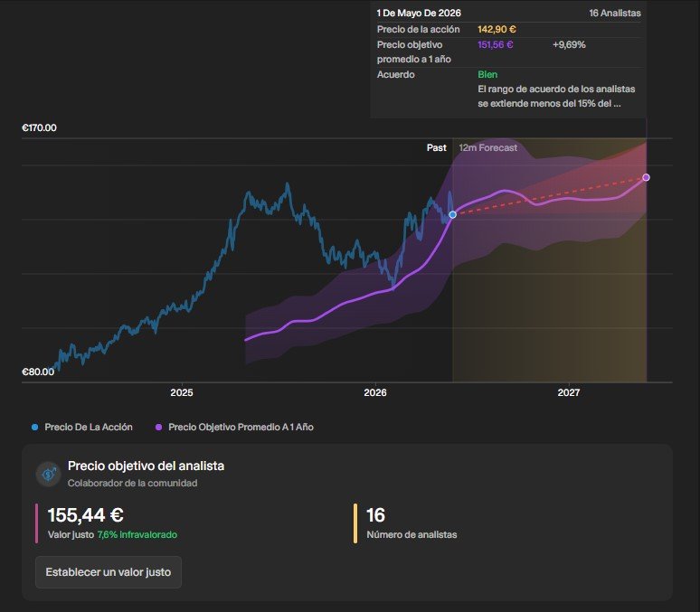
Task: Click the 'Past' chart label
Action: coord(436,147)
